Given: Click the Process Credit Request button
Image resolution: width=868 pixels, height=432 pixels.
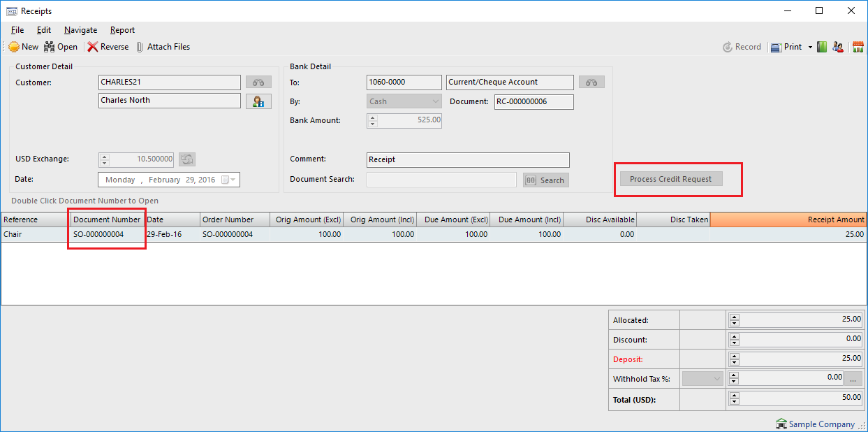Looking at the screenshot, I should 670,179.
